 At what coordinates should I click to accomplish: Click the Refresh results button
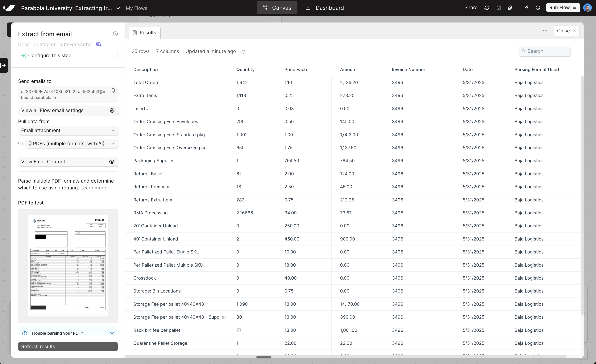[x=68, y=346]
